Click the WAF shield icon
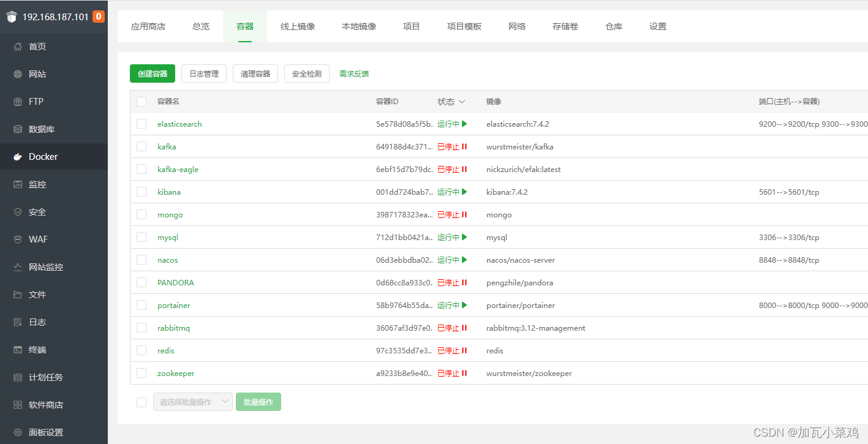This screenshot has height=444, width=868. 18,239
